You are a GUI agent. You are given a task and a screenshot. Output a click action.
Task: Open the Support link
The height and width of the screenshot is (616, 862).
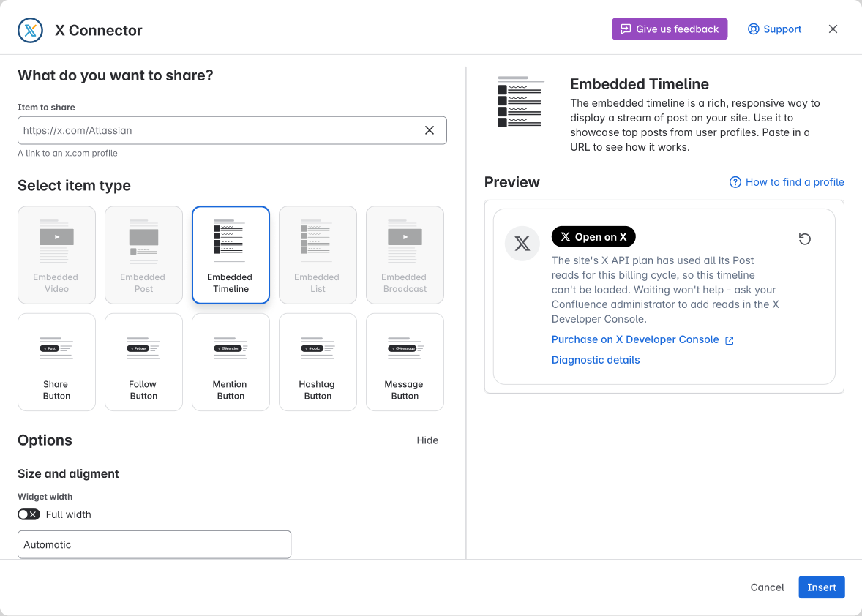(775, 29)
